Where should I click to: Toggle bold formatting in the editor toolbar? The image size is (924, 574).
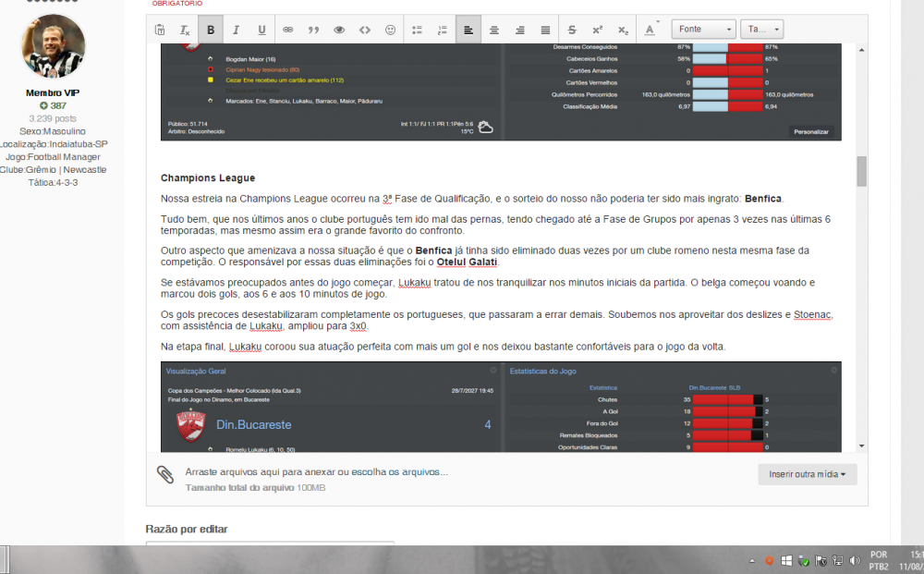(x=211, y=30)
